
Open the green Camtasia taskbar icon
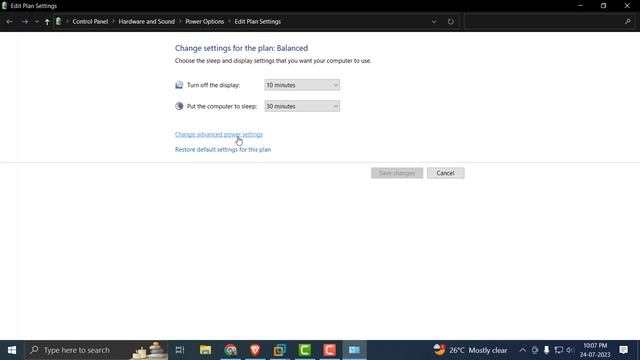click(304, 350)
